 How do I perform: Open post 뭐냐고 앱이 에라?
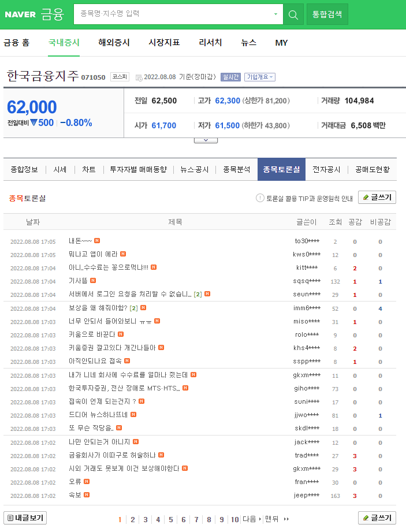[93, 254]
